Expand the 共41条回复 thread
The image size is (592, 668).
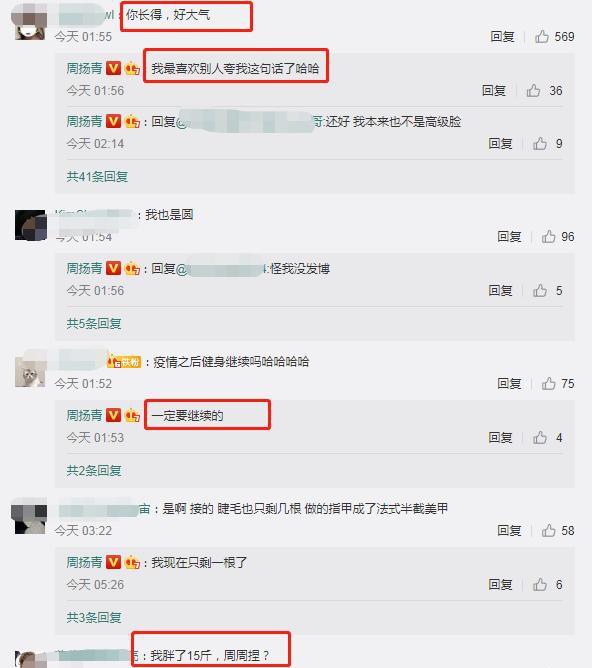point(97,176)
